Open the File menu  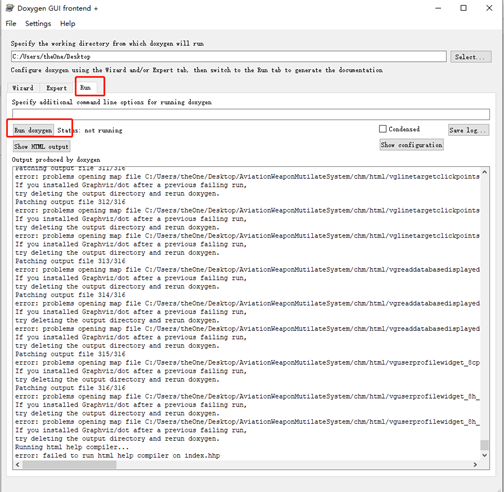(11, 23)
